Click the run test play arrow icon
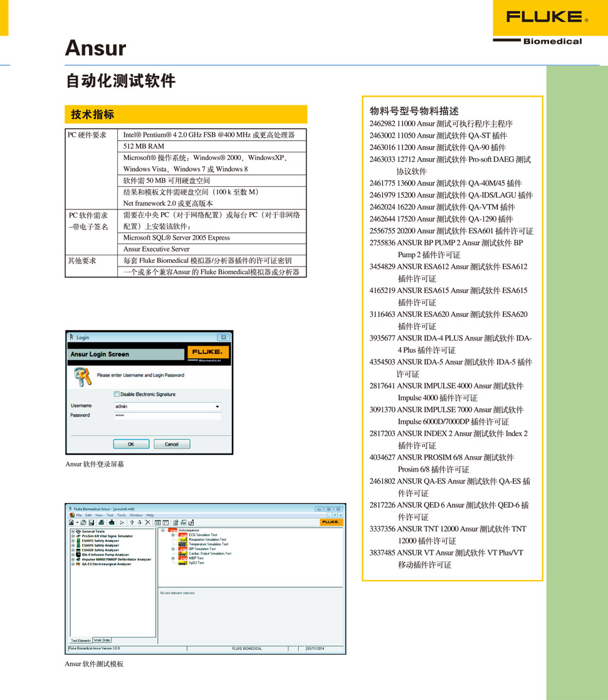The height and width of the screenshot is (700, 608). pyautogui.click(x=122, y=522)
